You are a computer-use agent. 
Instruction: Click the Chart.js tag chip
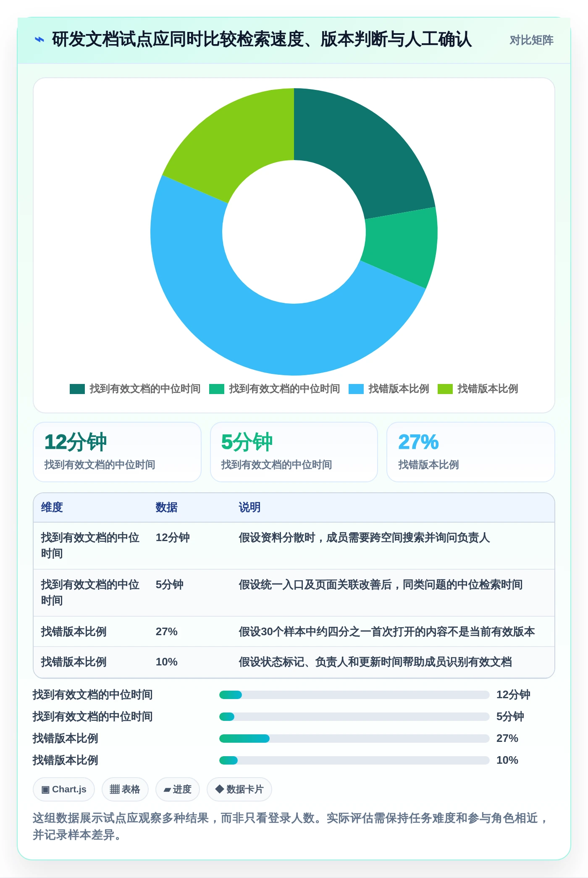[64, 789]
